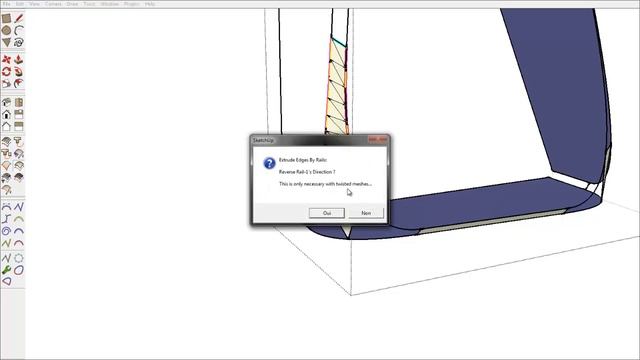This screenshot has height=360, width=640.
Task: Switch to Front view house icon
Action: [x=6, y=114]
